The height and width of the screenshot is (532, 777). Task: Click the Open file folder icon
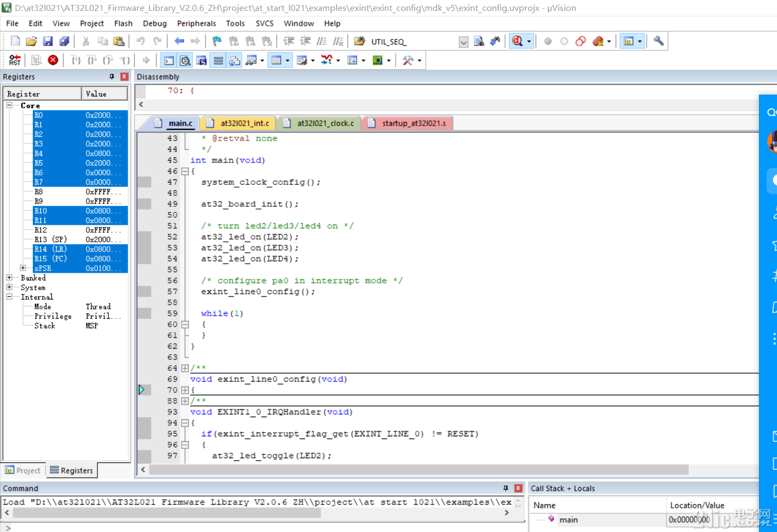(x=32, y=41)
